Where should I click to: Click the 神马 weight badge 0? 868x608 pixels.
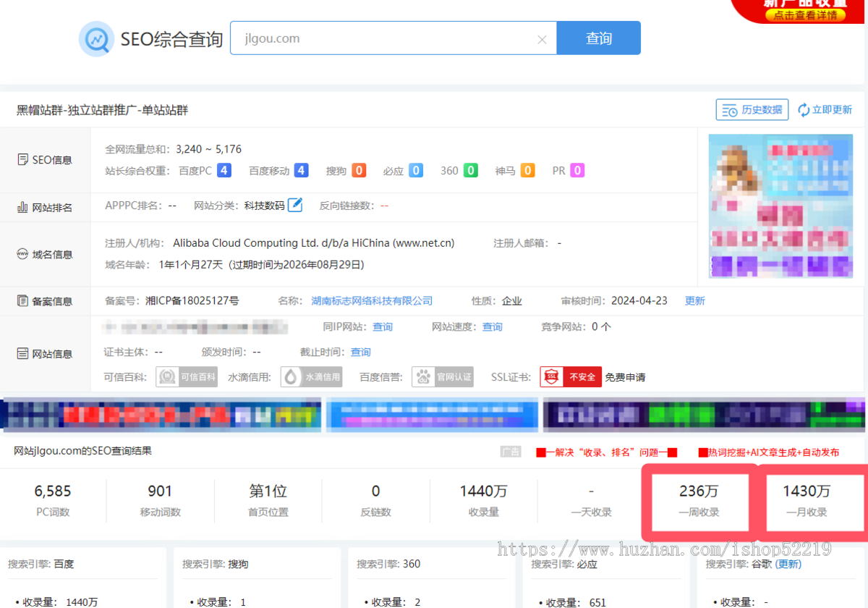click(x=527, y=171)
